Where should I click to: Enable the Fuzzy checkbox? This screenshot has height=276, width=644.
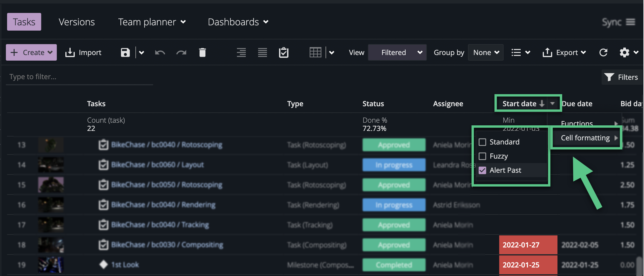pyautogui.click(x=482, y=156)
